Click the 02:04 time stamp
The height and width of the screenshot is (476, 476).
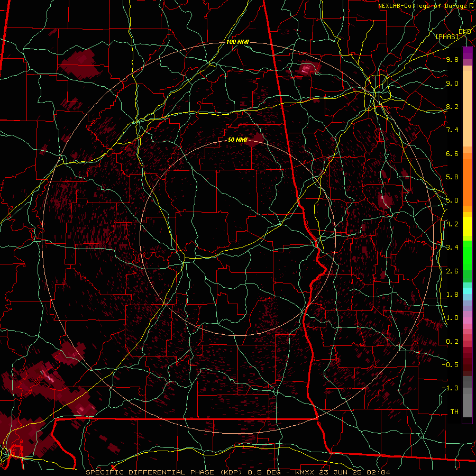pyautogui.click(x=379, y=472)
